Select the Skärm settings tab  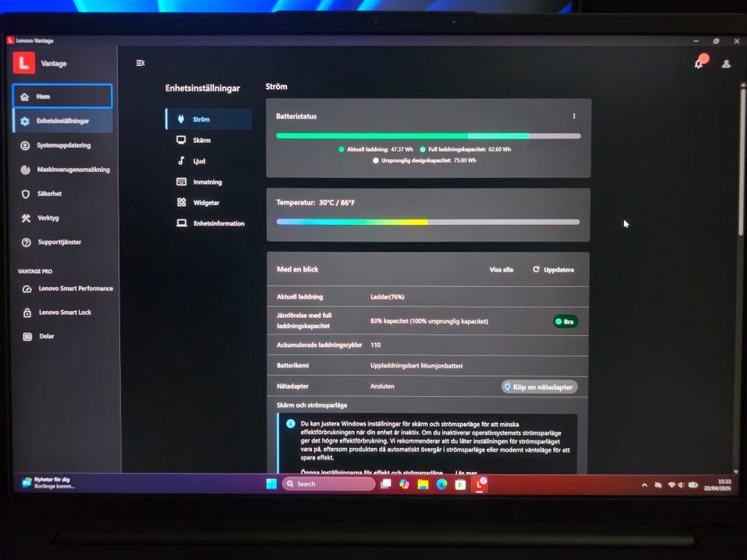tap(209, 140)
